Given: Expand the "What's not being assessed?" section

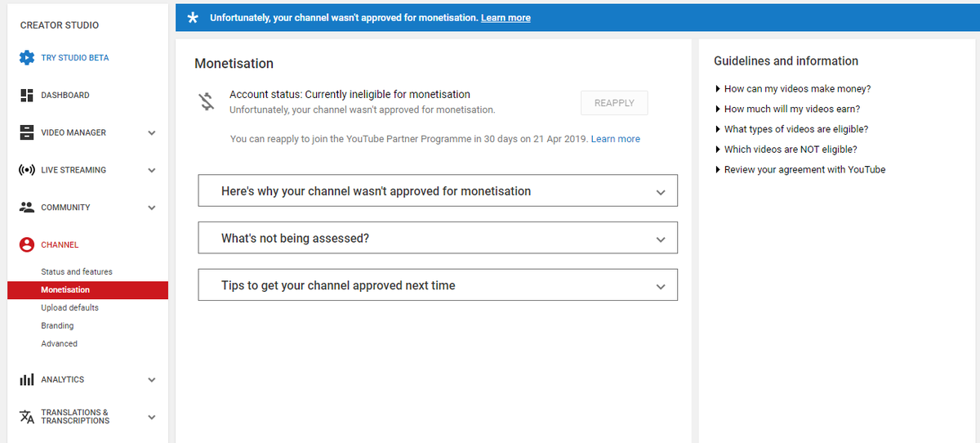Looking at the screenshot, I should click(438, 238).
